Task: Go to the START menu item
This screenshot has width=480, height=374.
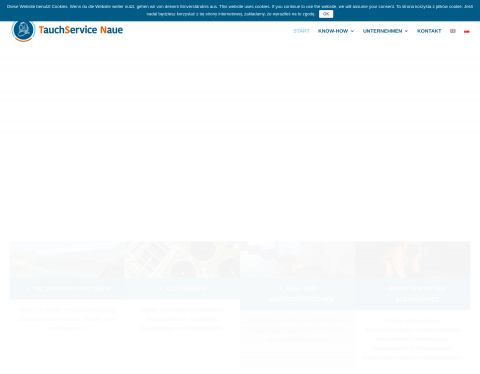Action: 301,31
